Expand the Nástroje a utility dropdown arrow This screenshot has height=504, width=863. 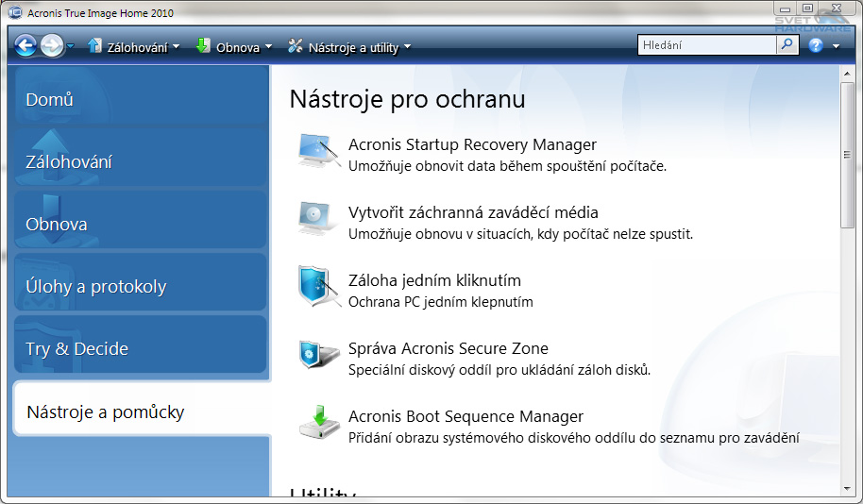pyautogui.click(x=407, y=47)
